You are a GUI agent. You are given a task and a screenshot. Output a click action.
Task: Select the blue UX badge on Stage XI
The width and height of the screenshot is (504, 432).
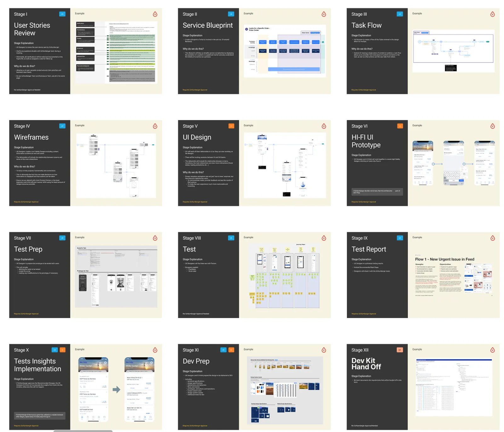[x=223, y=350]
